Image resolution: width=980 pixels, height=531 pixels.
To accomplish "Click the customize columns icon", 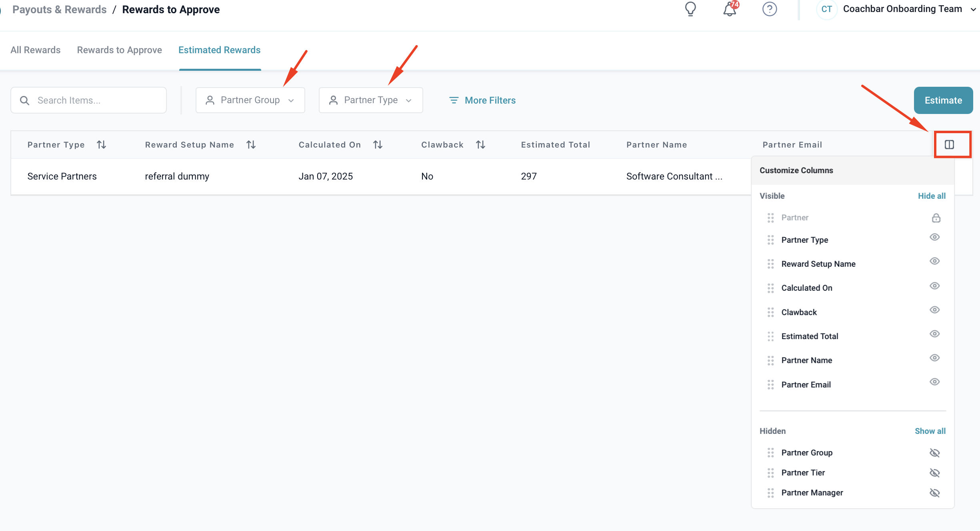I will tap(949, 144).
